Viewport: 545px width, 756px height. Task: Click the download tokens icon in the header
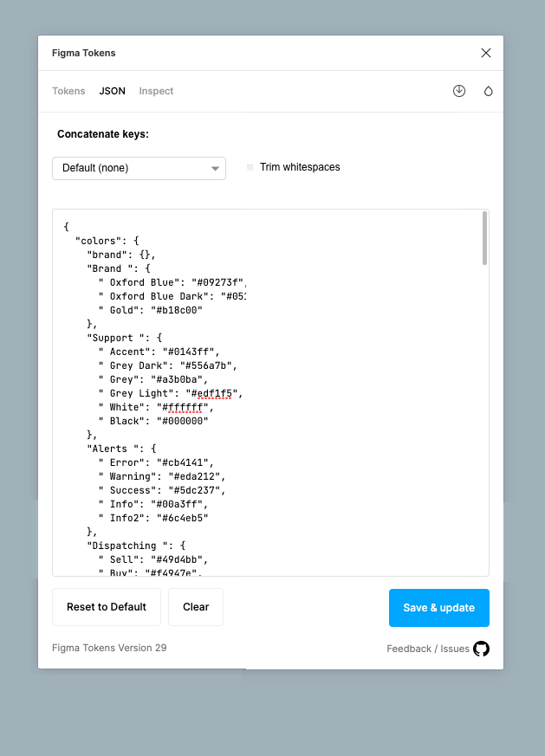tap(458, 90)
